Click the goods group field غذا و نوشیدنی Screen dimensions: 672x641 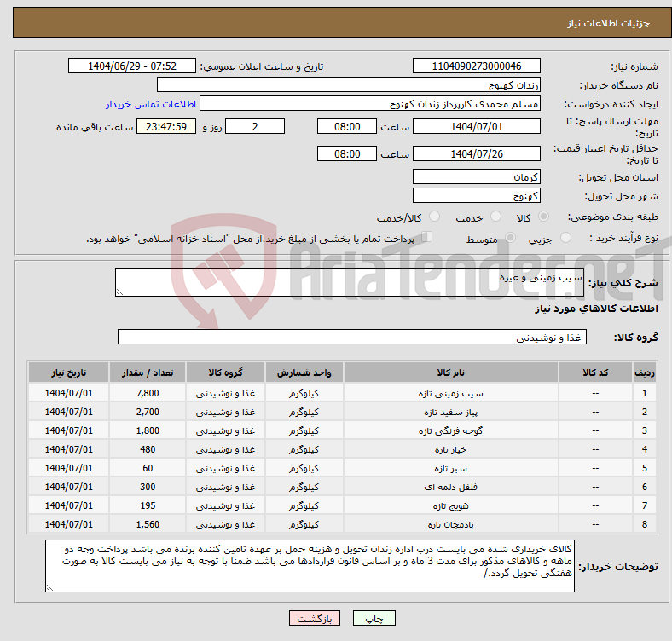click(x=352, y=337)
